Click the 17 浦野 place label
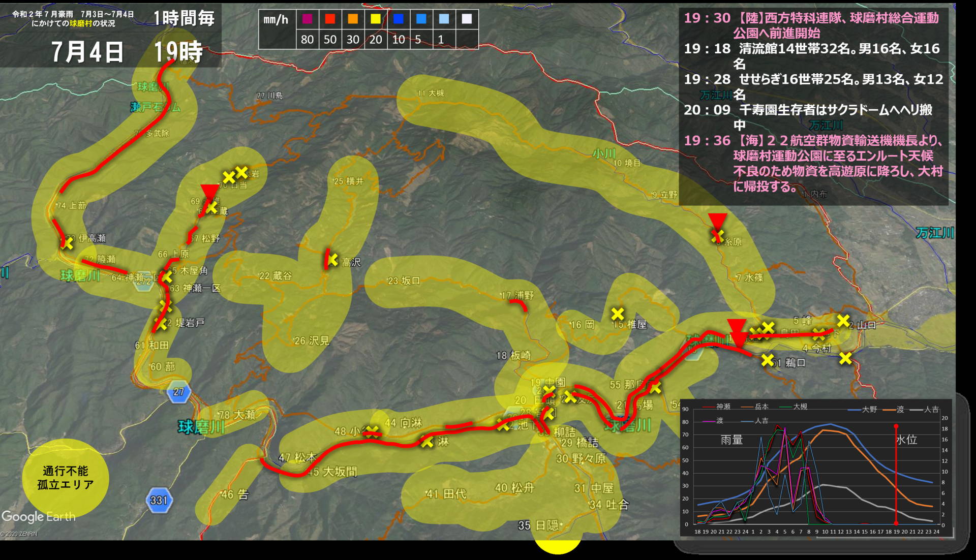 coord(517,295)
